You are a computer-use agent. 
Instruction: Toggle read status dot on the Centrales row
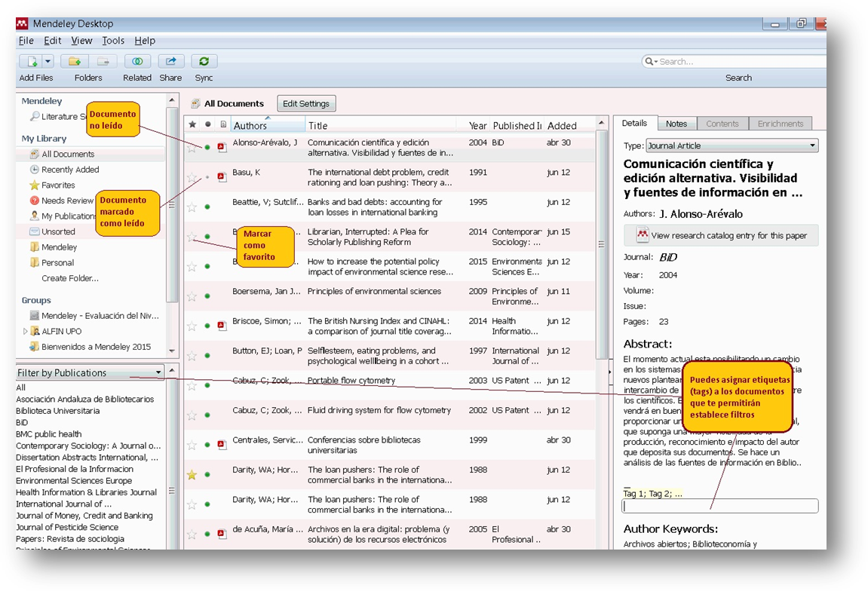tap(207, 444)
